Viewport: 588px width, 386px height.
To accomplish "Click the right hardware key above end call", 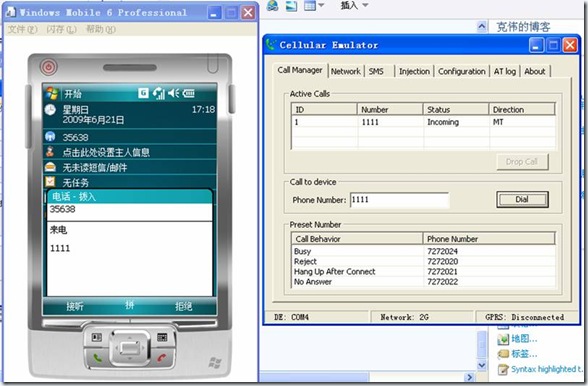I will (x=162, y=338).
